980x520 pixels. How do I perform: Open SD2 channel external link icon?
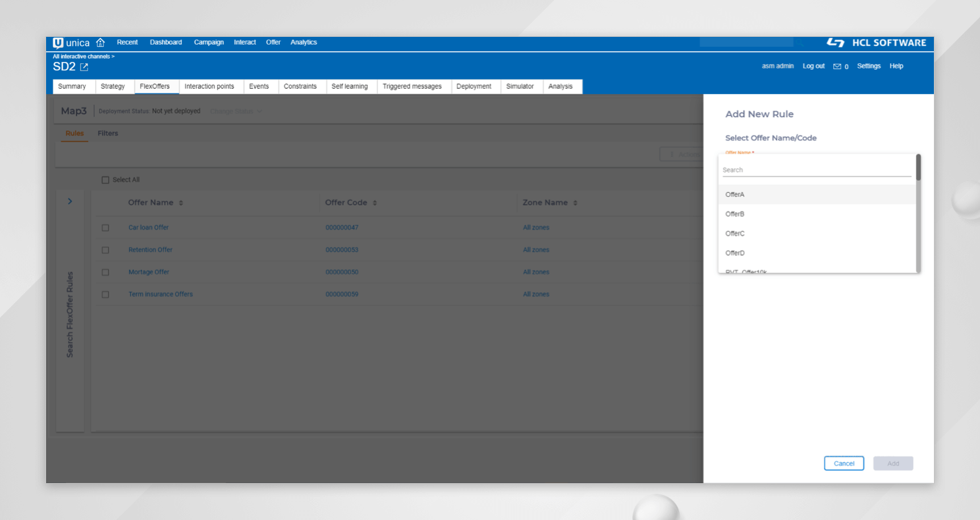point(84,67)
